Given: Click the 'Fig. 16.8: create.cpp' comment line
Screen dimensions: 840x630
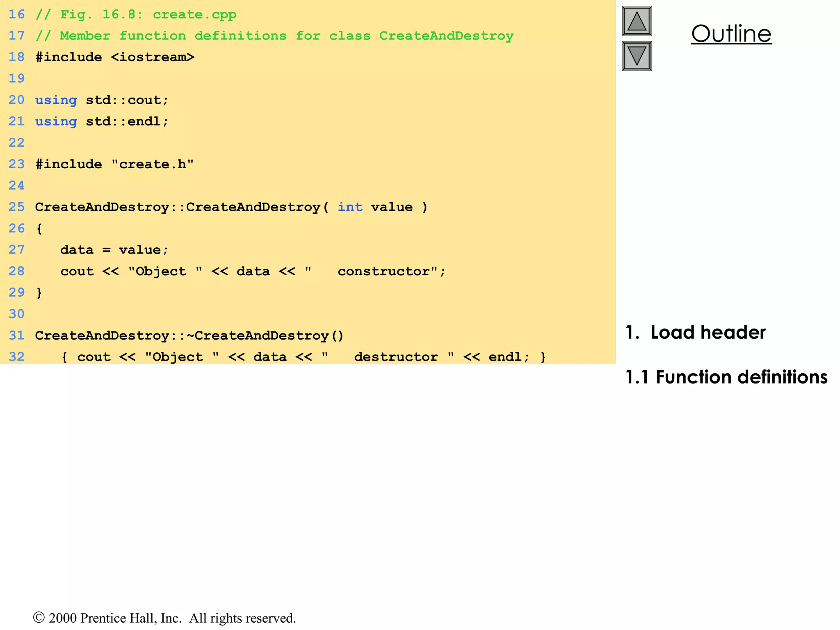Looking at the screenshot, I should [136, 15].
